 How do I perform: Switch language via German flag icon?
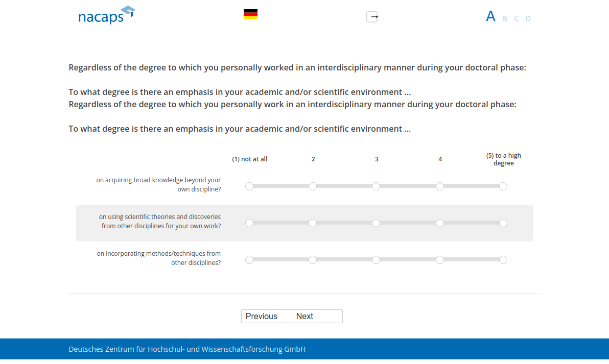(250, 14)
